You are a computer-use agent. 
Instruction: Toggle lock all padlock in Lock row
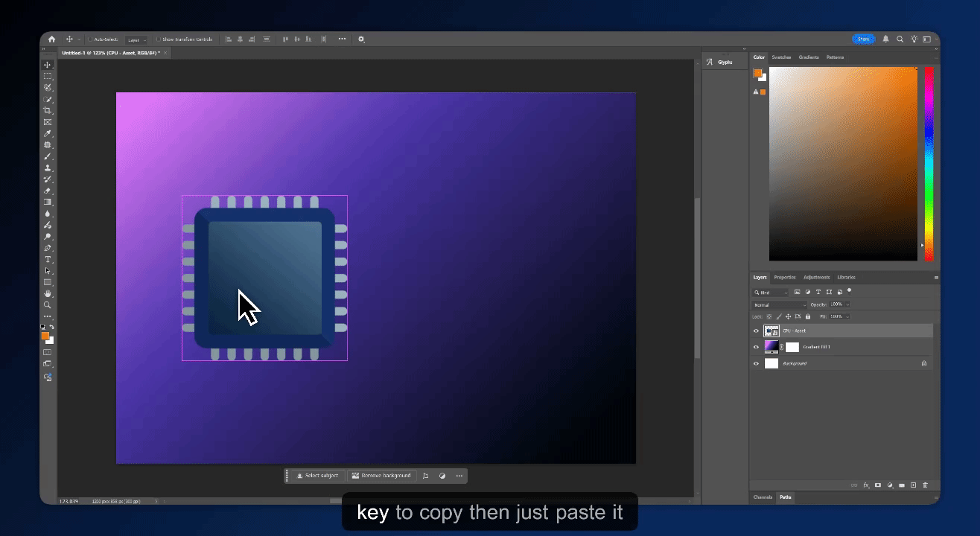pyautogui.click(x=808, y=316)
